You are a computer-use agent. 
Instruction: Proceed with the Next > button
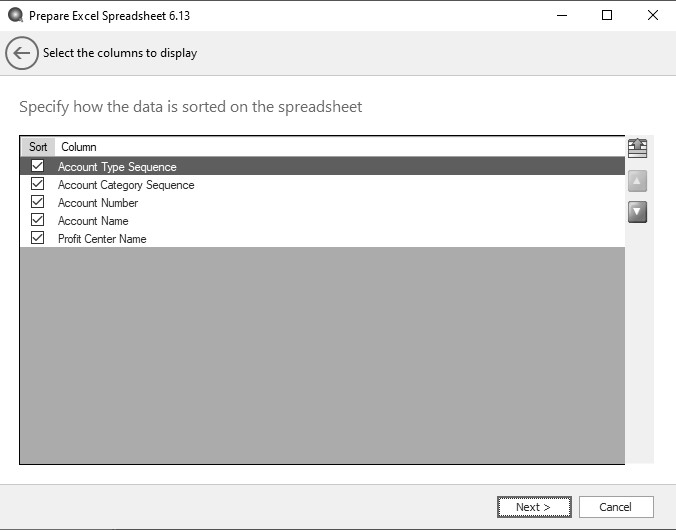534,507
